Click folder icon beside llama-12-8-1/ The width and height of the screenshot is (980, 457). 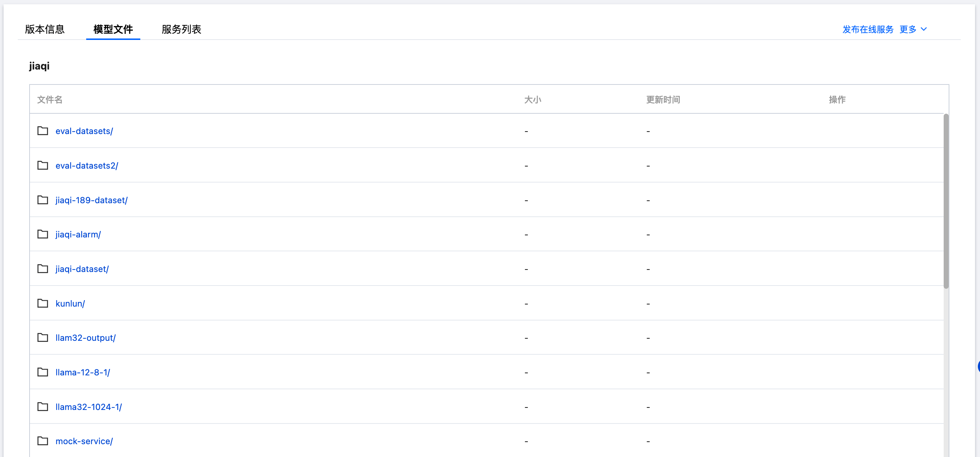(43, 372)
